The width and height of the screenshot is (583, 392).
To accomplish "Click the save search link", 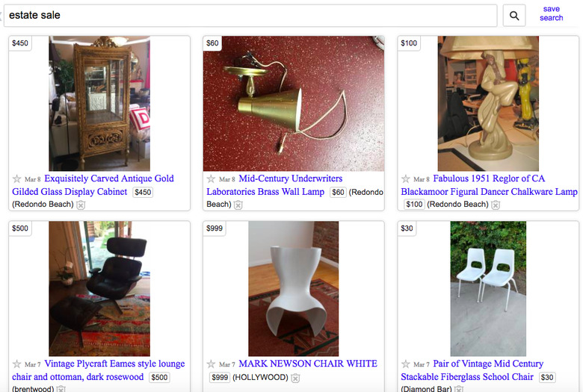I will [x=552, y=13].
